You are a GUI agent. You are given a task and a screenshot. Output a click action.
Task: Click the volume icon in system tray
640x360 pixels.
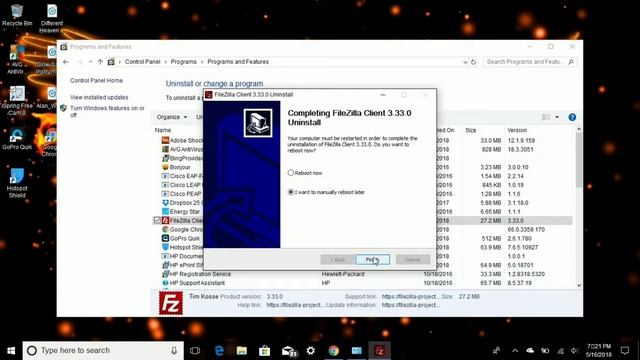[574, 351]
